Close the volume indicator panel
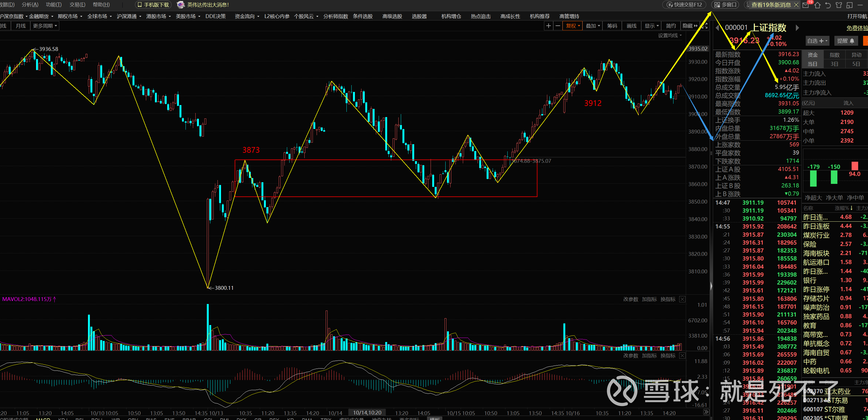The height and width of the screenshot is (420, 868). [682, 299]
